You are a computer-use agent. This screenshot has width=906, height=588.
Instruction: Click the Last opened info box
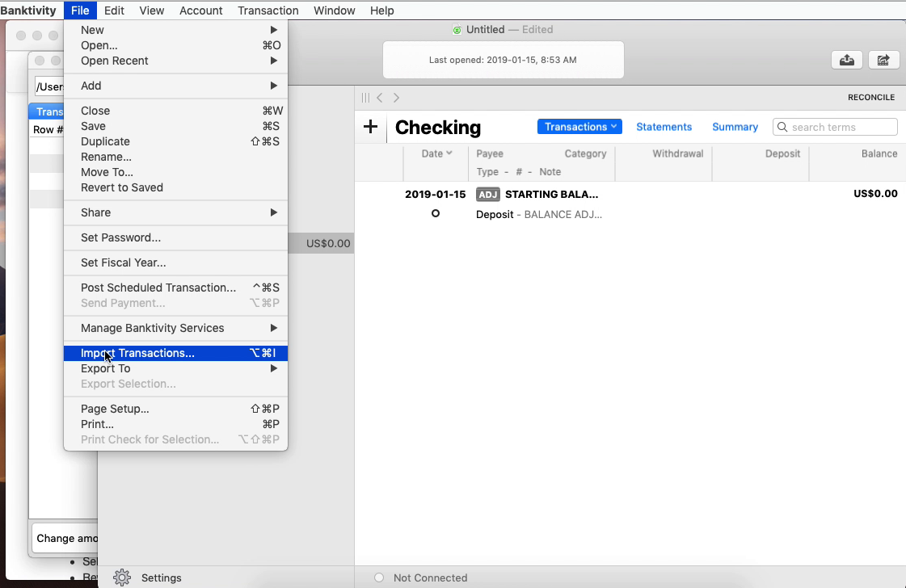504,60
